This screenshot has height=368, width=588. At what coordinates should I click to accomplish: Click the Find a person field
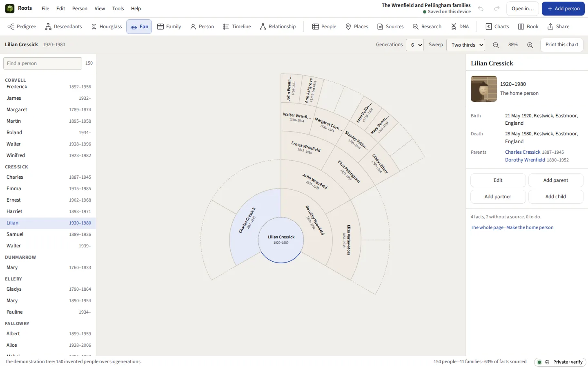point(42,63)
